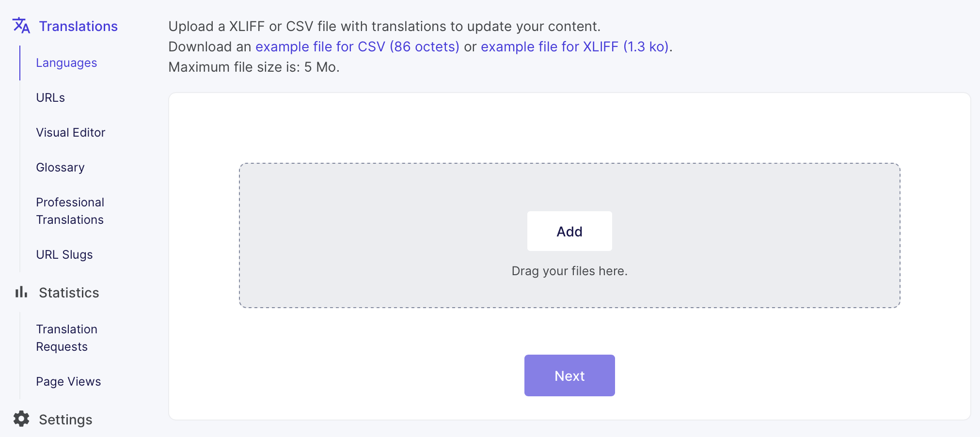The width and height of the screenshot is (980, 437).
Task: Open Professional Translations
Action: (x=70, y=211)
